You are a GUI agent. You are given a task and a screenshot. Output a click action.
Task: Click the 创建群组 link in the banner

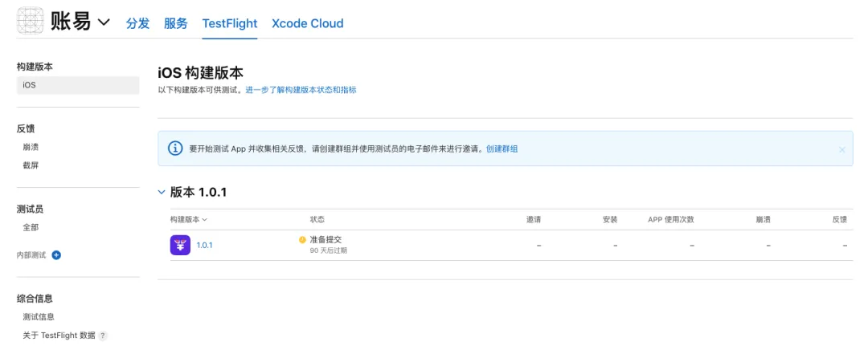502,149
